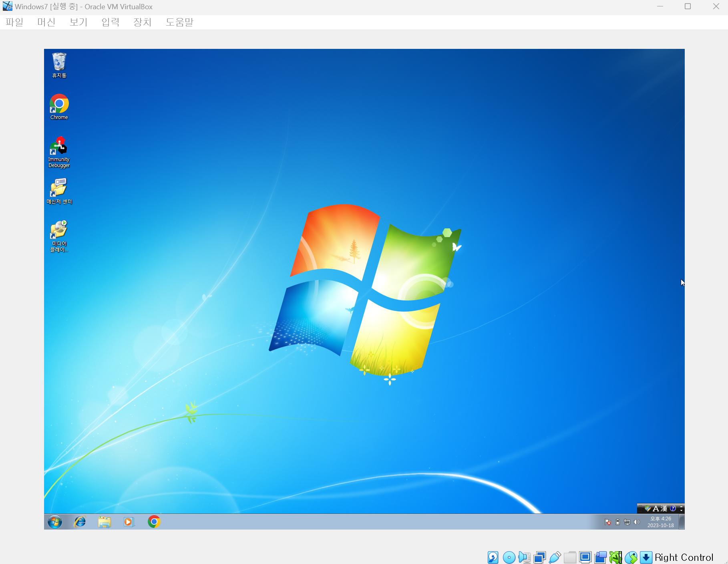
Task: Toggle the IME 'A' Korean/English mode
Action: pyautogui.click(x=656, y=508)
